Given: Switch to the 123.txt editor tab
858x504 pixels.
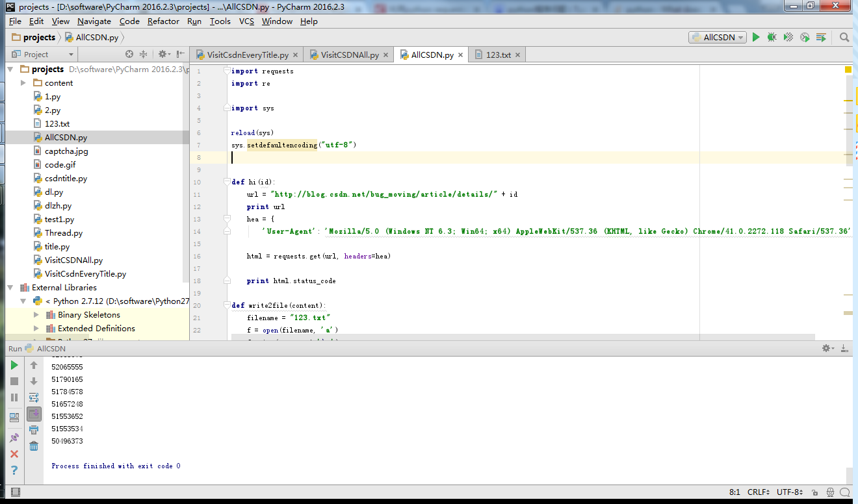Looking at the screenshot, I should [x=499, y=55].
